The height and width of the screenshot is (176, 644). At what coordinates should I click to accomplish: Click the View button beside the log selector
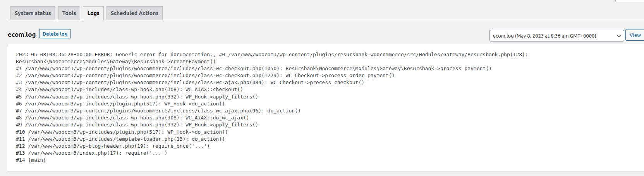pos(635,35)
